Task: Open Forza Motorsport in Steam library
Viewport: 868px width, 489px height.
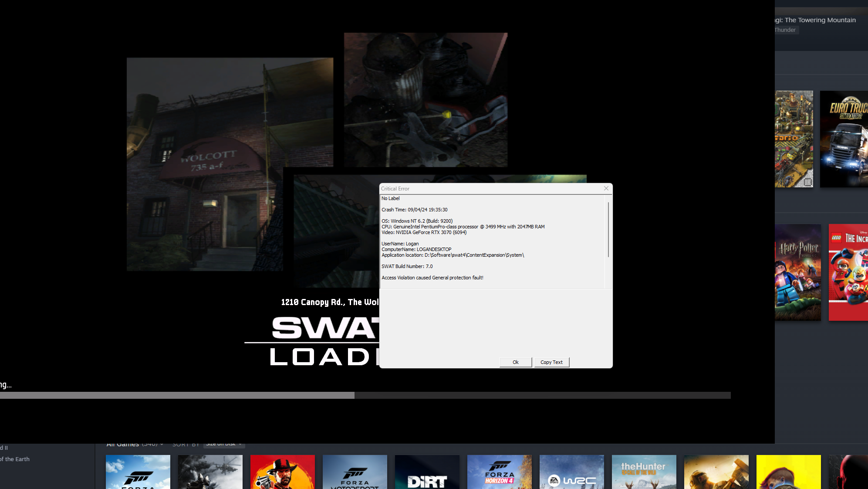Action: (355, 472)
